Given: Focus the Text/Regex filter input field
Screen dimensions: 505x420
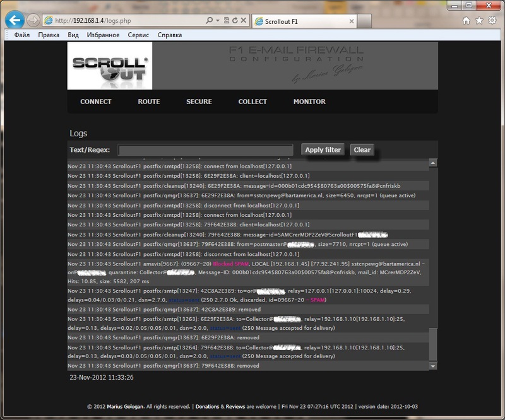Looking at the screenshot, I should tap(206, 150).
